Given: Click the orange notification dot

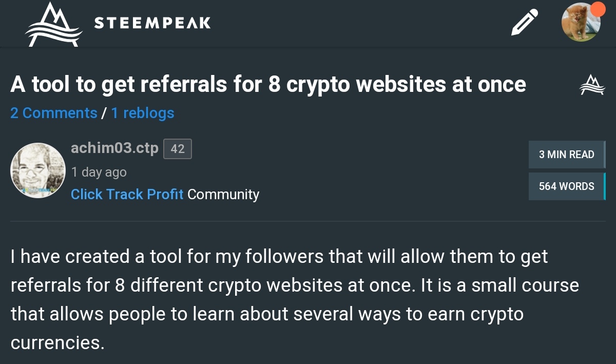Looking at the screenshot, I should (x=597, y=9).
